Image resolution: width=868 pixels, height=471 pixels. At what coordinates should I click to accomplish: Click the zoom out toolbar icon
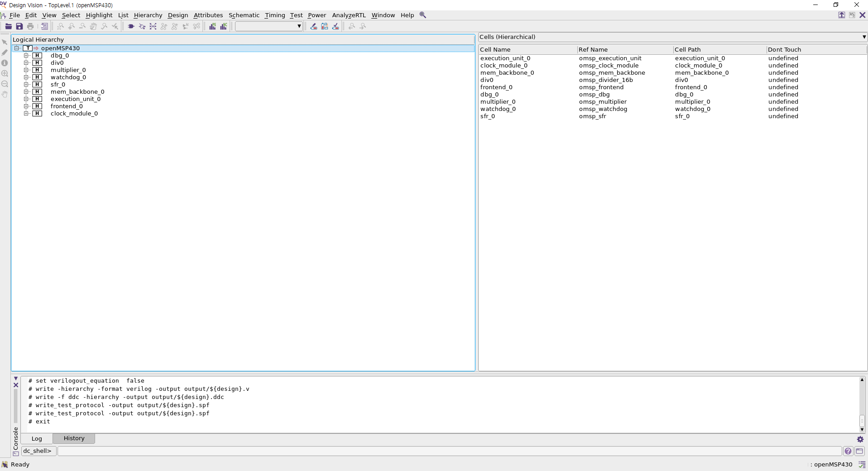(82, 26)
